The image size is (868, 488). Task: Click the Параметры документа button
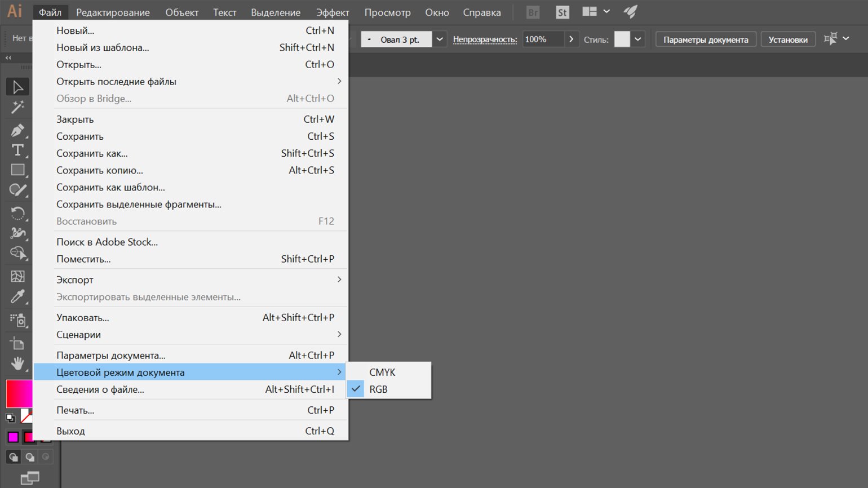[706, 39]
